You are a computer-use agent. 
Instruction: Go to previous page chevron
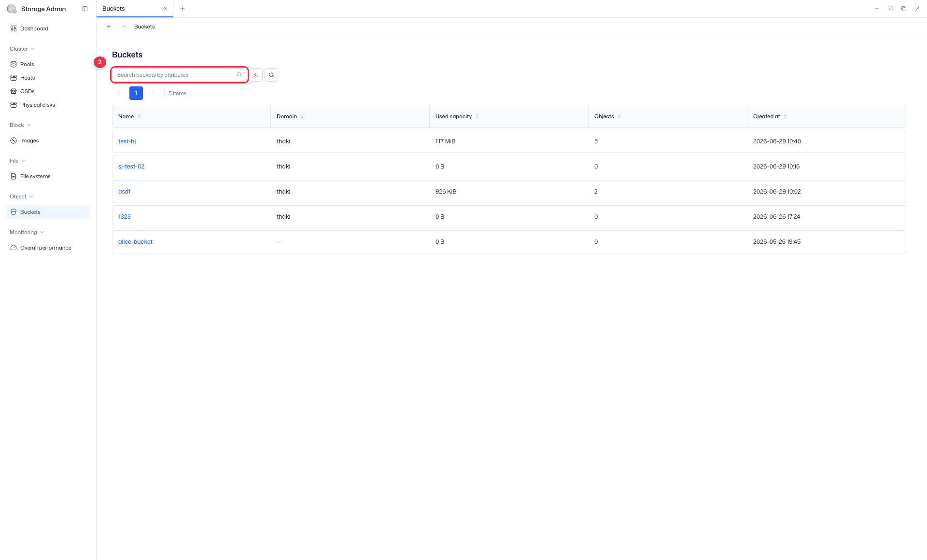tap(119, 93)
